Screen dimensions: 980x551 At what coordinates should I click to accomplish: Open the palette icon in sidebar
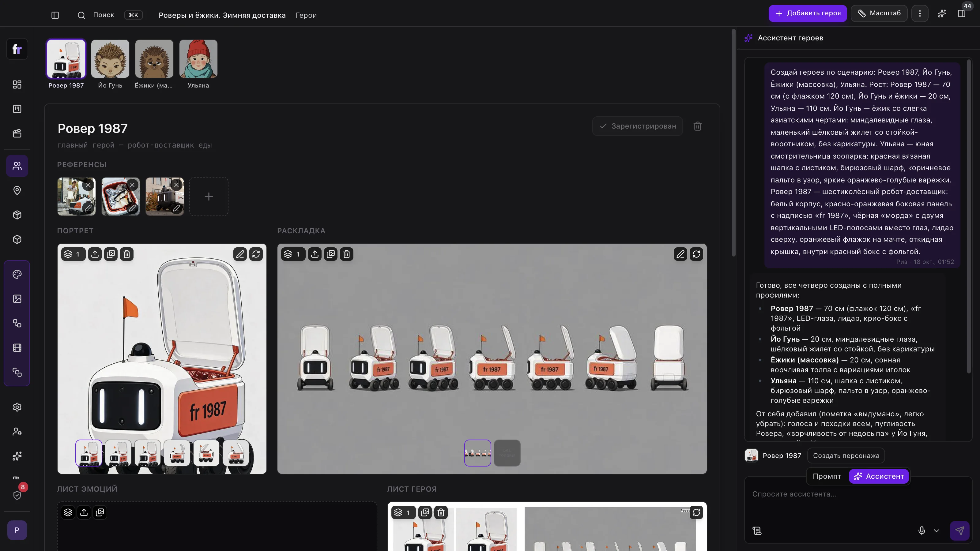17,274
